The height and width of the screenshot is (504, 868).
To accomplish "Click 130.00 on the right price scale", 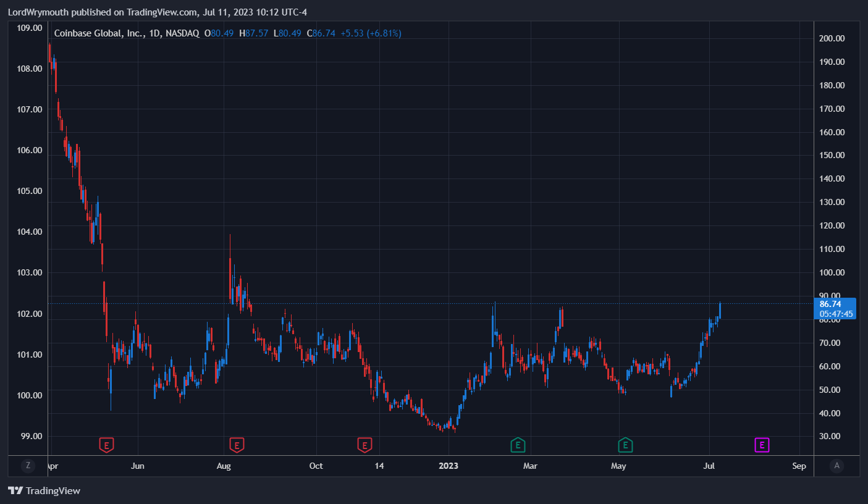I will coord(832,202).
